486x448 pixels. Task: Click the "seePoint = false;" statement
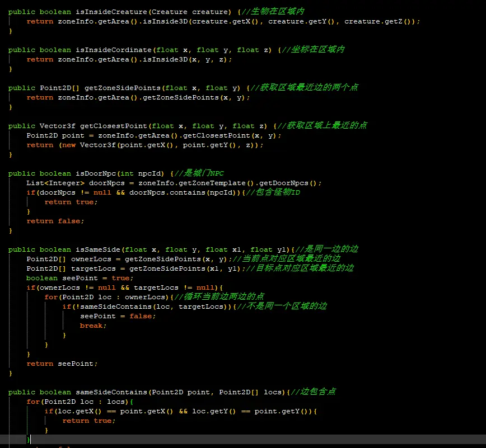pyautogui.click(x=118, y=316)
